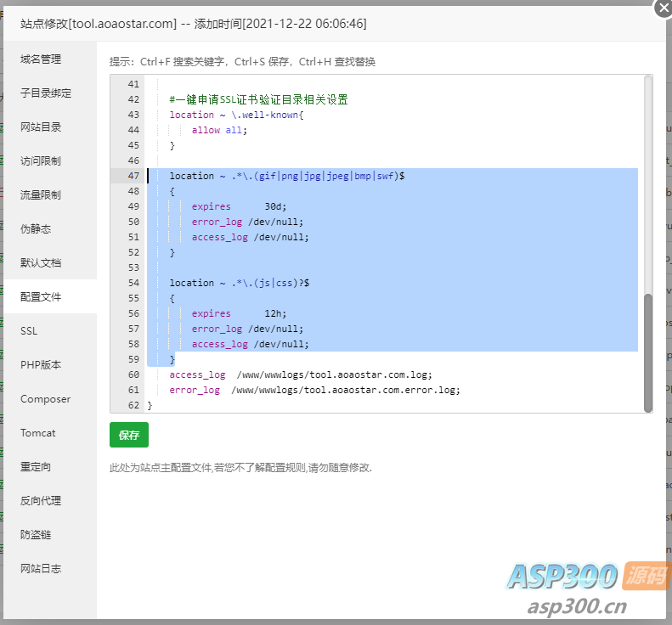Viewport: 672px width, 625px height.
Task: Open the Composer tab
Action: tap(45, 399)
